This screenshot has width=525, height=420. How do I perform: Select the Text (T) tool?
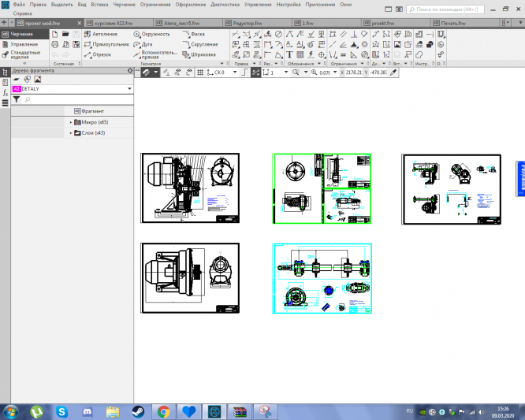point(289,54)
